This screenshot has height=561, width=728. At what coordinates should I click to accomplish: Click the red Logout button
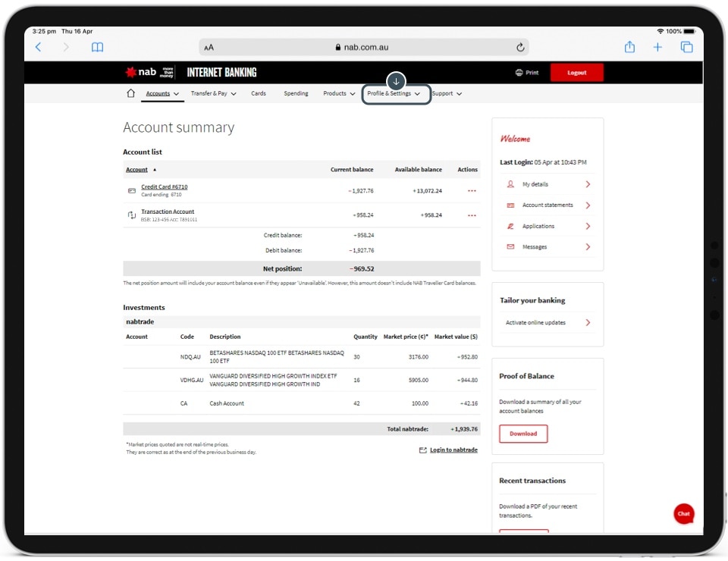coord(577,73)
